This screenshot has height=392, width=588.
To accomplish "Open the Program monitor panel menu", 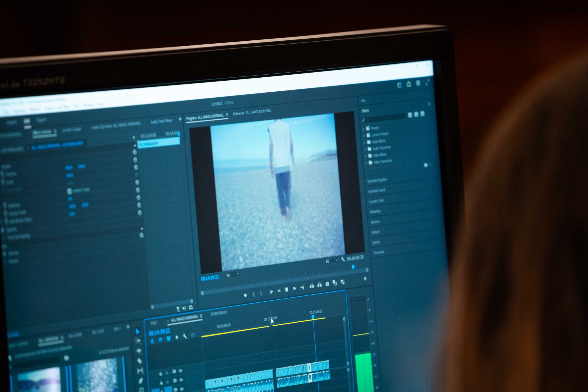I will point(227,115).
